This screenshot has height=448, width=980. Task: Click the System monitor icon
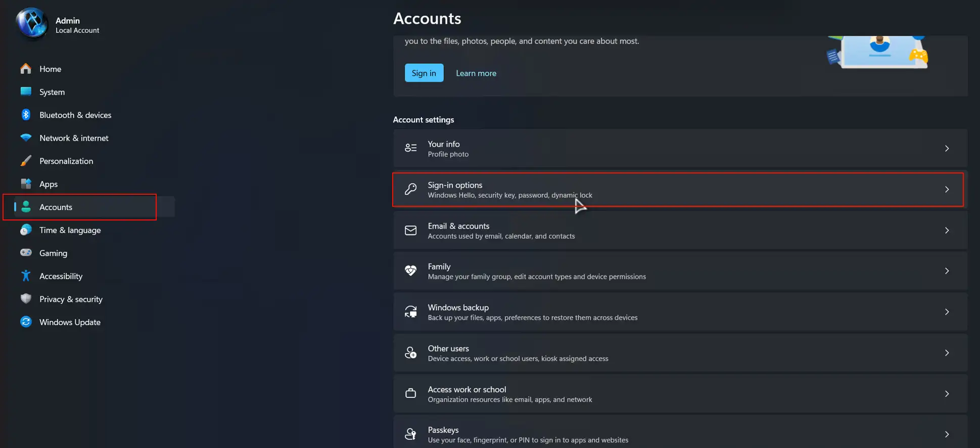point(26,92)
